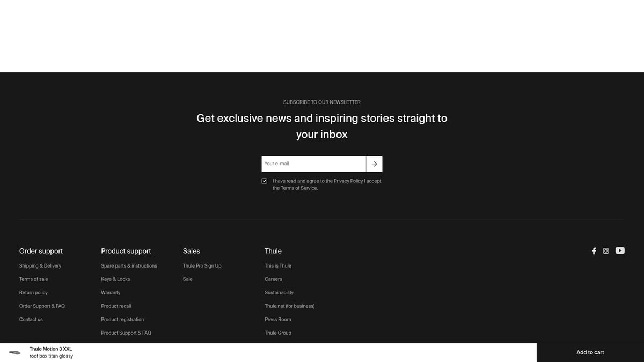The width and height of the screenshot is (644, 362).
Task: Open the Warranty page
Action: pos(111,293)
